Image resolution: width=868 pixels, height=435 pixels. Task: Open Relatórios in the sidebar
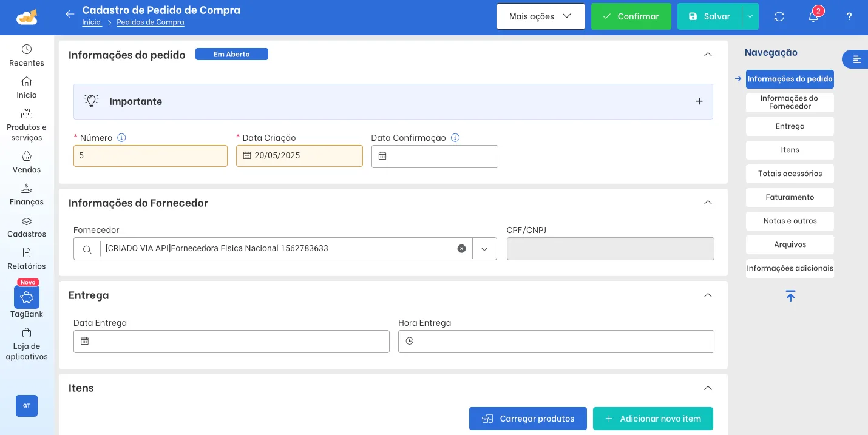(x=27, y=258)
